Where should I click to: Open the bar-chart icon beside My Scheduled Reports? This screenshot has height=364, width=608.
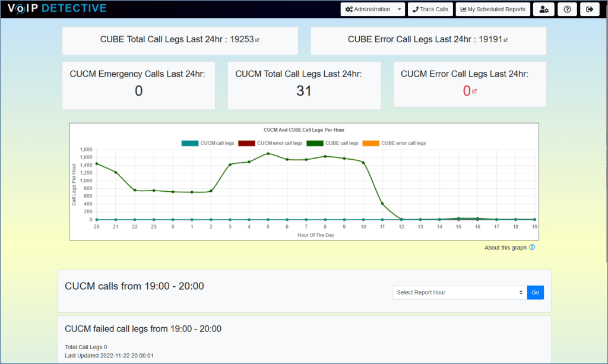click(x=464, y=9)
